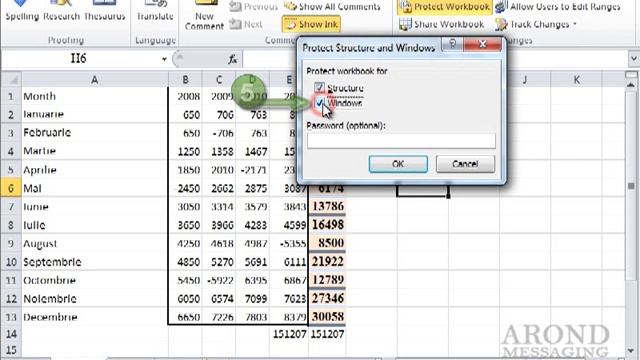Click the scroll-down arrow of the vertical scrollbar
The width and height of the screenshot is (640, 360).
click(x=631, y=351)
